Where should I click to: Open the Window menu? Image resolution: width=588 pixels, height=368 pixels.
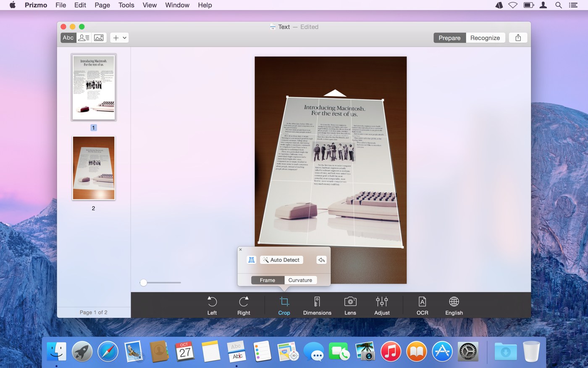click(177, 5)
